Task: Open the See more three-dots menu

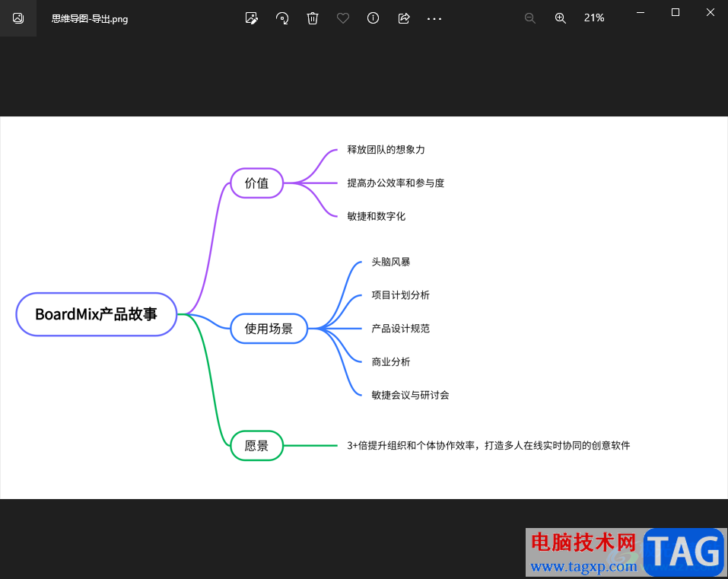Action: tap(434, 18)
